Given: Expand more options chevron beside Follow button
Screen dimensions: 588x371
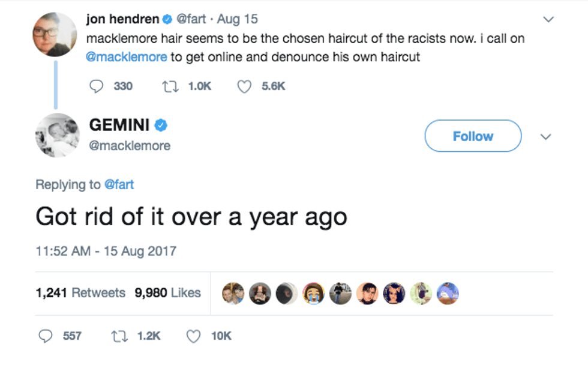Looking at the screenshot, I should coord(545,137).
